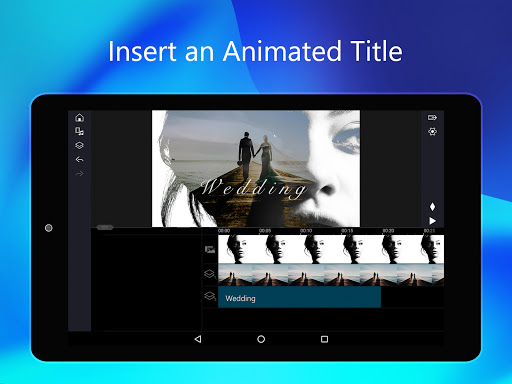This screenshot has height=384, width=512.
Task: Open the export/produce video icon
Action: 432,118
